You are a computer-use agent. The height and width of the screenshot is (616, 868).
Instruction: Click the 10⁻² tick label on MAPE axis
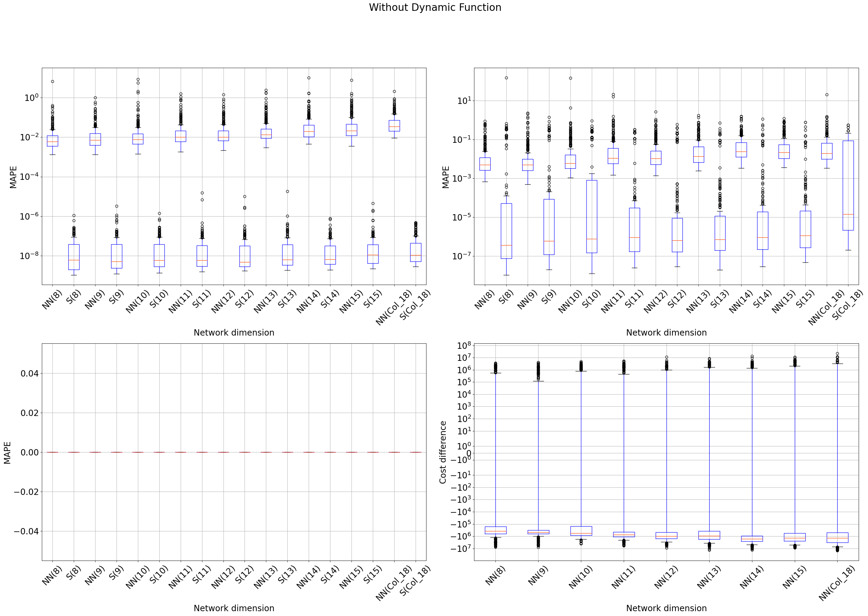pyautogui.click(x=29, y=137)
